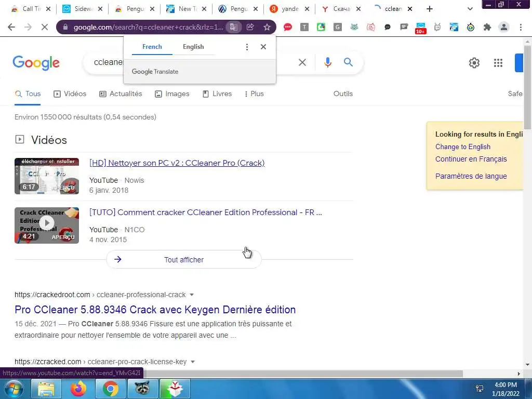The width and height of the screenshot is (532, 399).
Task: Open the Google apps grid
Action: coord(498,63)
